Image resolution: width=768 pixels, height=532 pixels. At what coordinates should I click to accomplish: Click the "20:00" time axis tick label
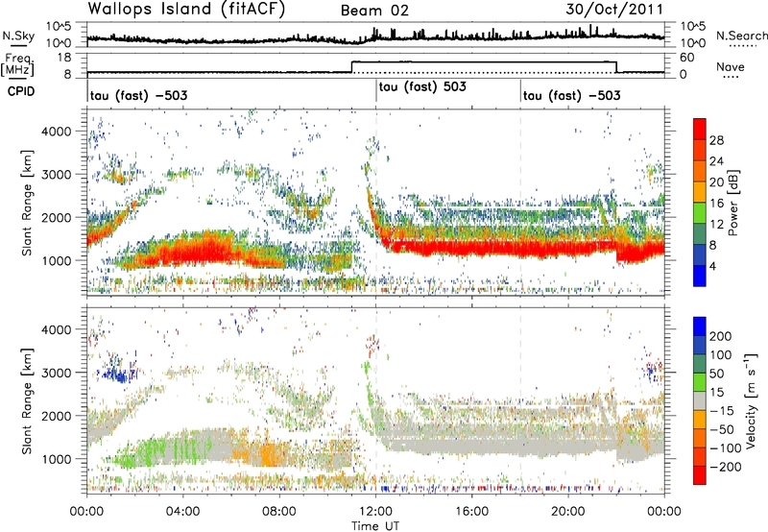pyautogui.click(x=568, y=512)
